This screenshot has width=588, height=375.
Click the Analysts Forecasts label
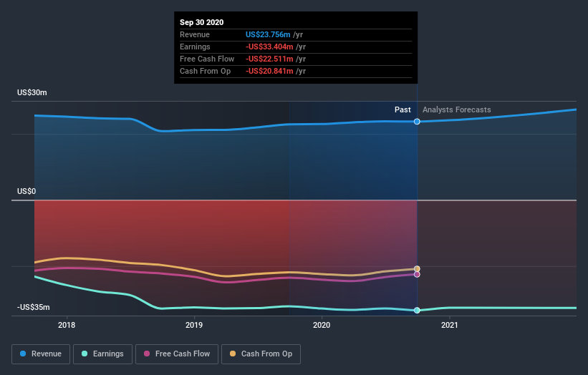pos(457,109)
